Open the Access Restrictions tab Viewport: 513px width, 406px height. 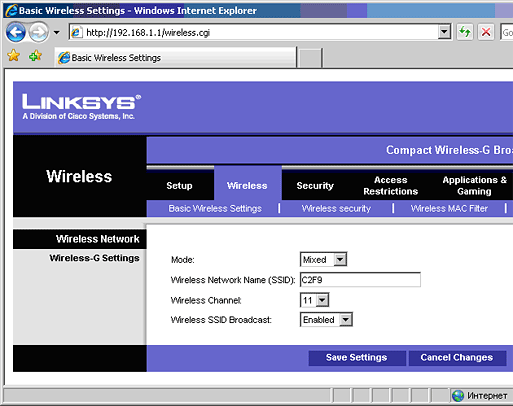tap(390, 186)
